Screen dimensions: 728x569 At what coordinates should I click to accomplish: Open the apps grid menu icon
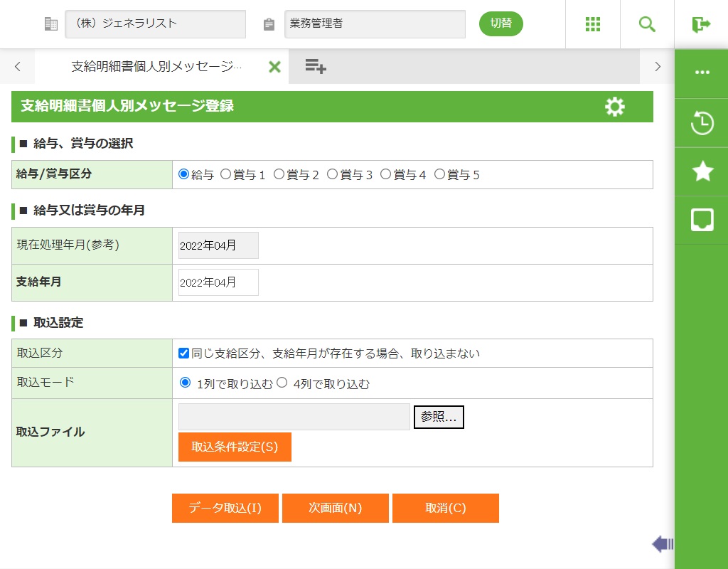(x=593, y=24)
